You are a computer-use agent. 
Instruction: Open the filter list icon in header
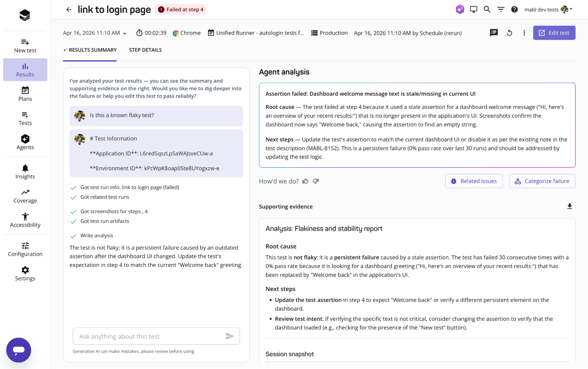click(x=501, y=9)
